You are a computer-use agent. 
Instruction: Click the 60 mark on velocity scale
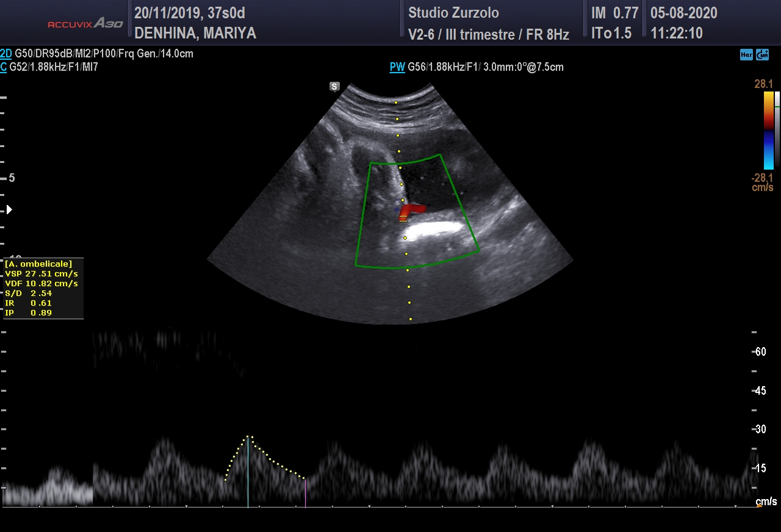point(760,351)
